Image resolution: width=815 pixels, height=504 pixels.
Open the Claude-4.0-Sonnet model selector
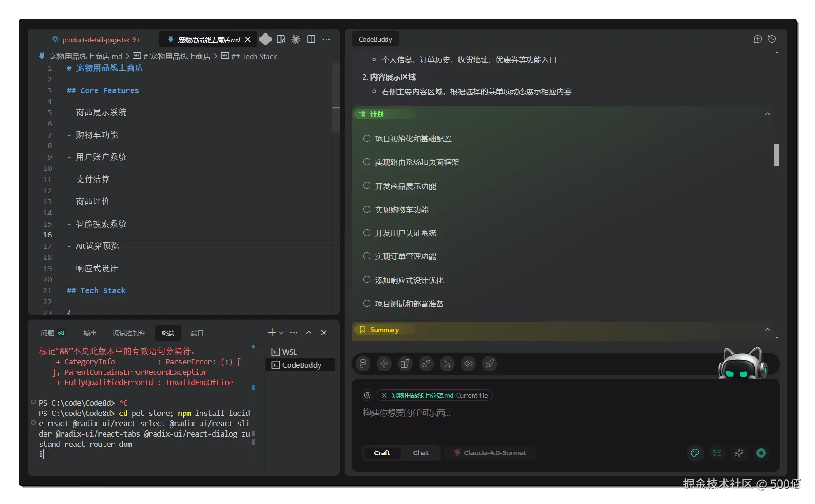pos(489,453)
